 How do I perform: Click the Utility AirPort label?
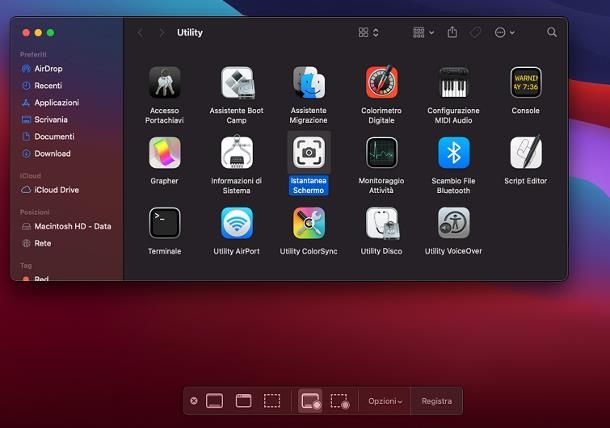(237, 251)
